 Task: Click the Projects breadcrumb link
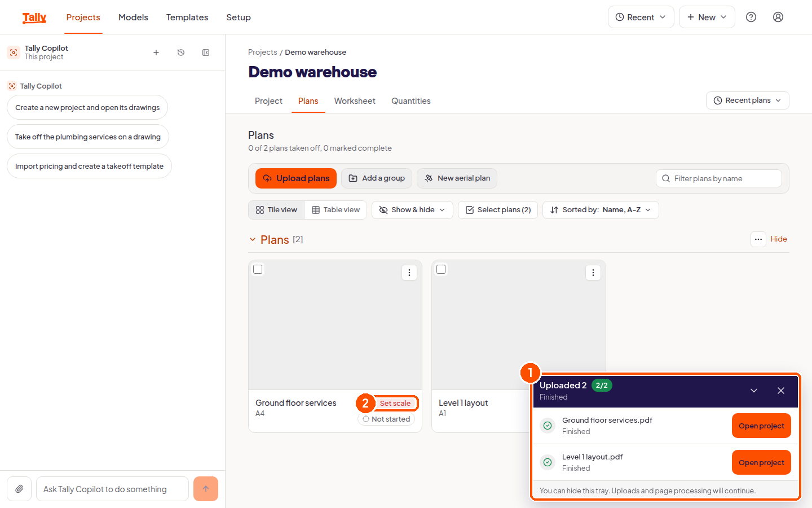point(263,52)
